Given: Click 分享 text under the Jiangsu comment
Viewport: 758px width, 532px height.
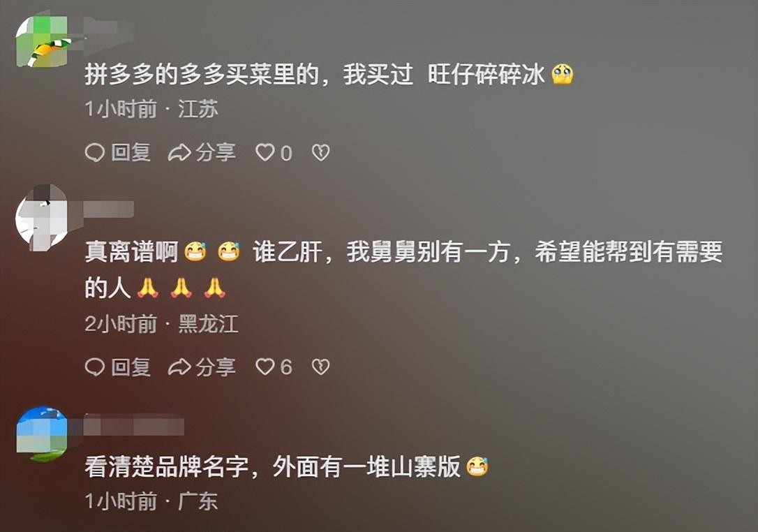Looking at the screenshot, I should coord(216,153).
